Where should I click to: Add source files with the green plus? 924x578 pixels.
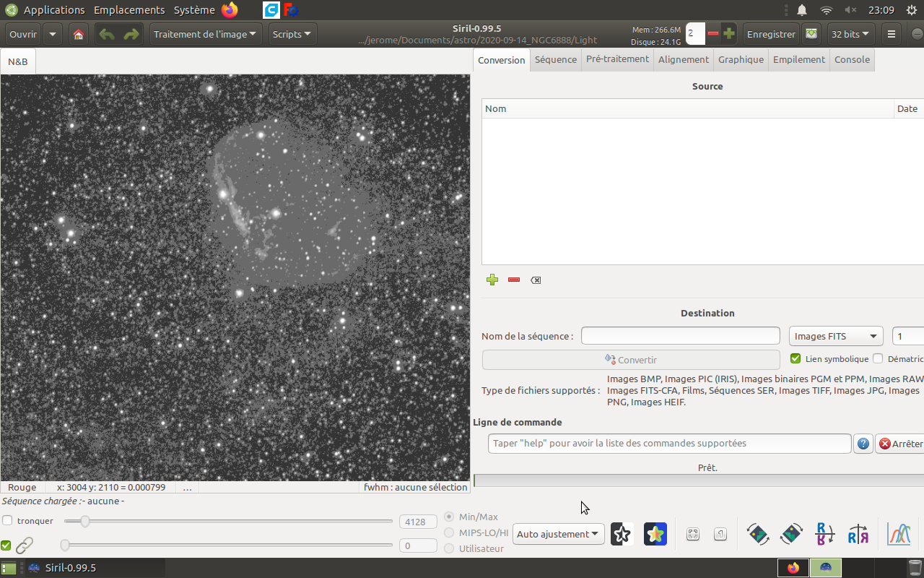pyautogui.click(x=492, y=280)
